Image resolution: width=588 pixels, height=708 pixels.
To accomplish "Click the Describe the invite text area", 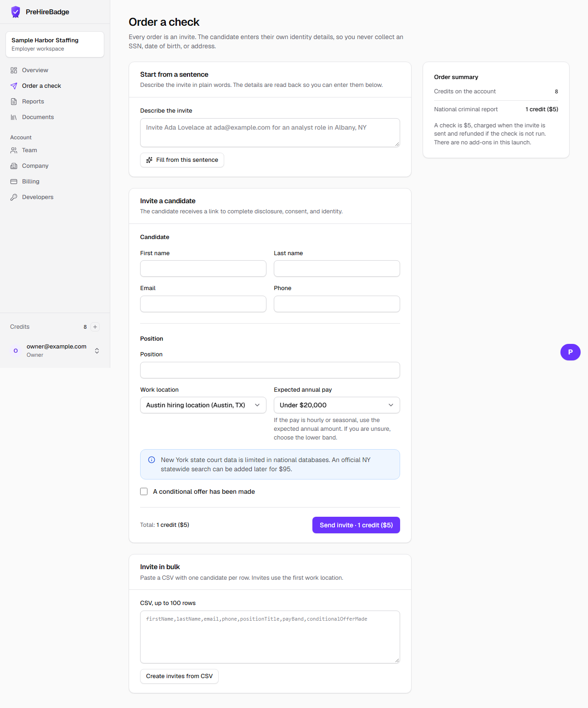I will pyautogui.click(x=270, y=133).
